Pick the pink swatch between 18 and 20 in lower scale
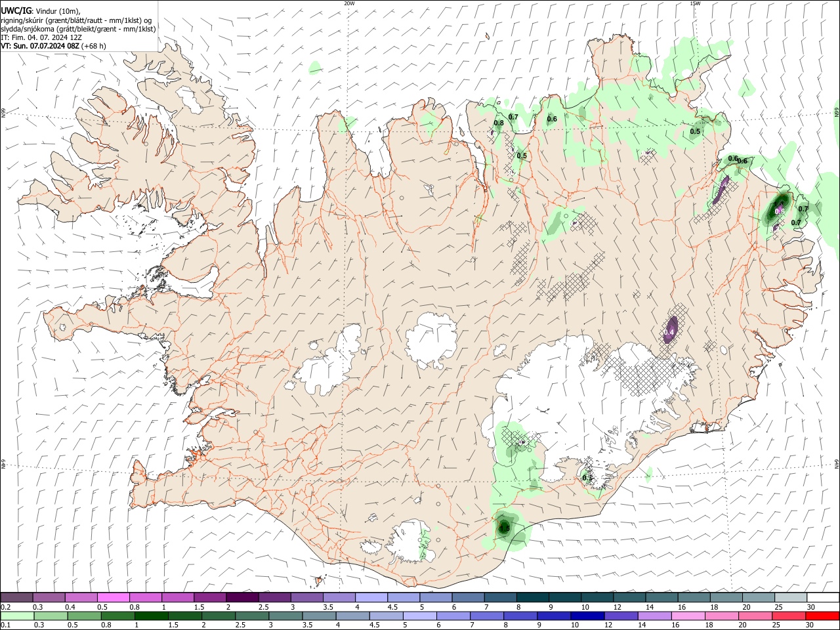The height and width of the screenshot is (630, 840). (721, 616)
